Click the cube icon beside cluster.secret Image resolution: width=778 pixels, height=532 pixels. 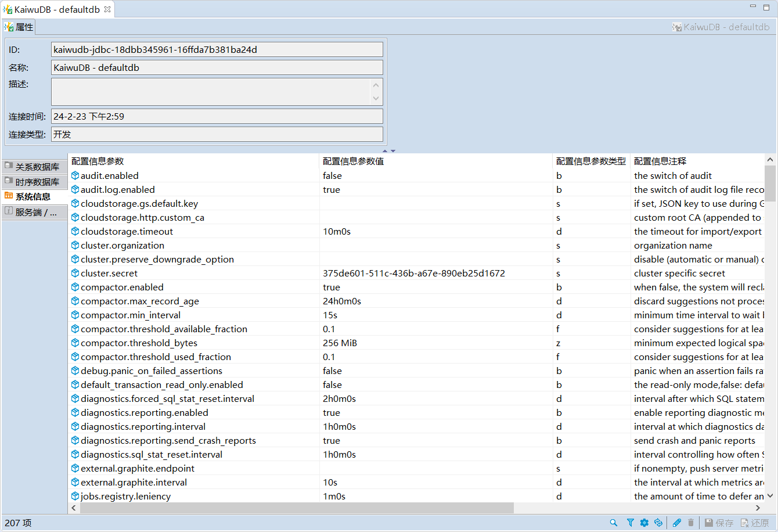[x=75, y=273]
